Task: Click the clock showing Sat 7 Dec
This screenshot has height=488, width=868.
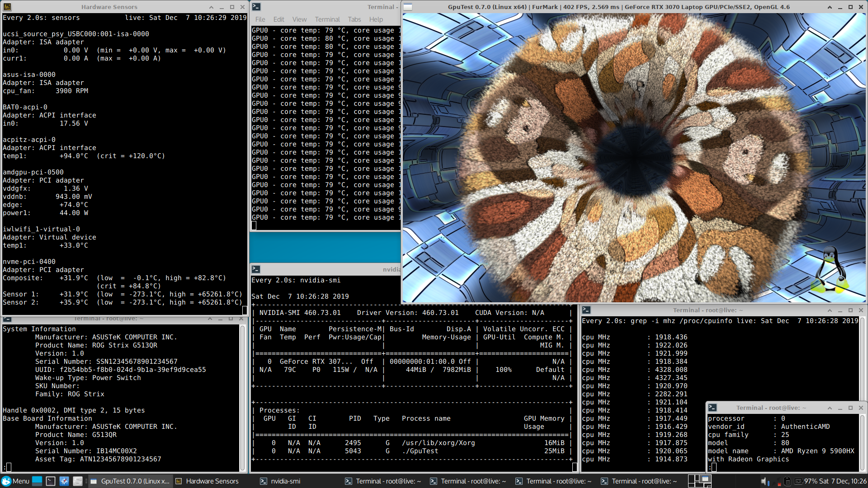Action: pyautogui.click(x=842, y=481)
